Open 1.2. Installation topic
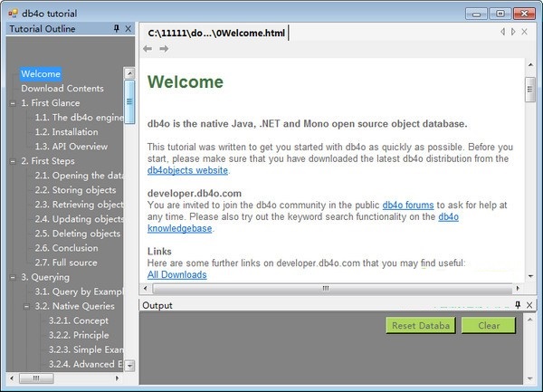543x392 pixels. pos(66,132)
